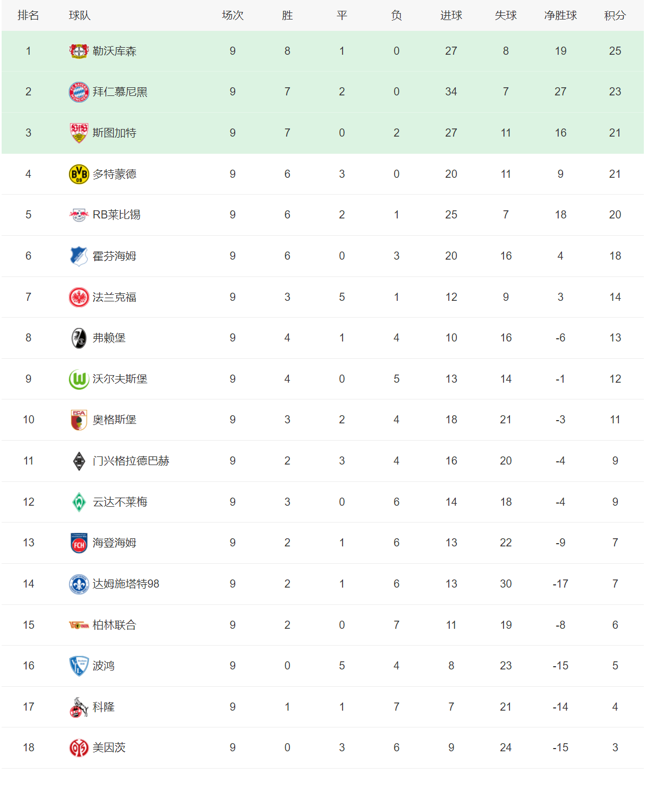Screen dimensions: 646x812
Task: Click the Mainz 05 club crest
Action: (x=79, y=748)
